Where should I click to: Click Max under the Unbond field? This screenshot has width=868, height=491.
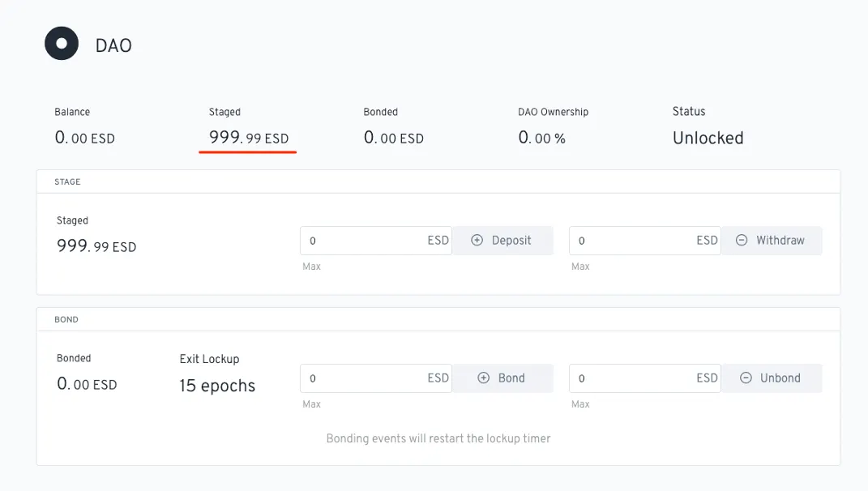[x=580, y=404]
